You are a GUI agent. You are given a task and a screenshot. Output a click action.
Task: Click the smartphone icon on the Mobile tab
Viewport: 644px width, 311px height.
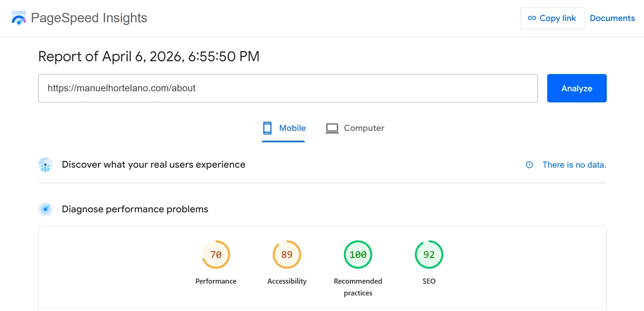(268, 128)
